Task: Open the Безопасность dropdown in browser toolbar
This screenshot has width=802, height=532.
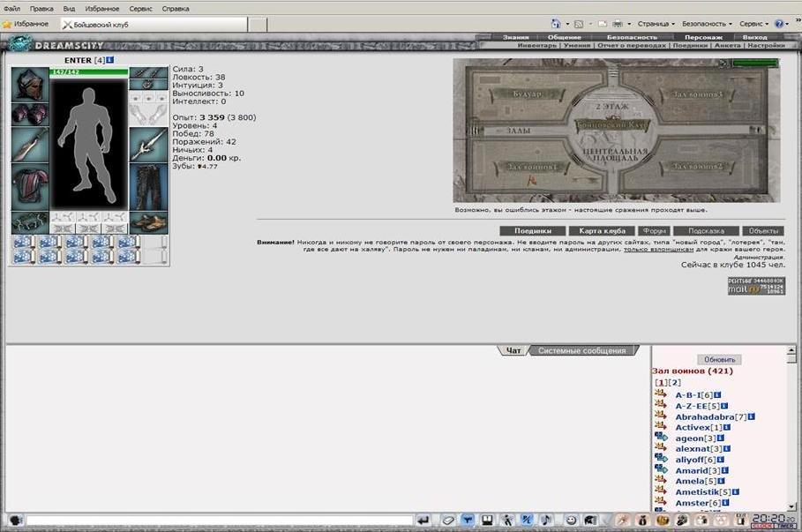Action: coord(707,24)
